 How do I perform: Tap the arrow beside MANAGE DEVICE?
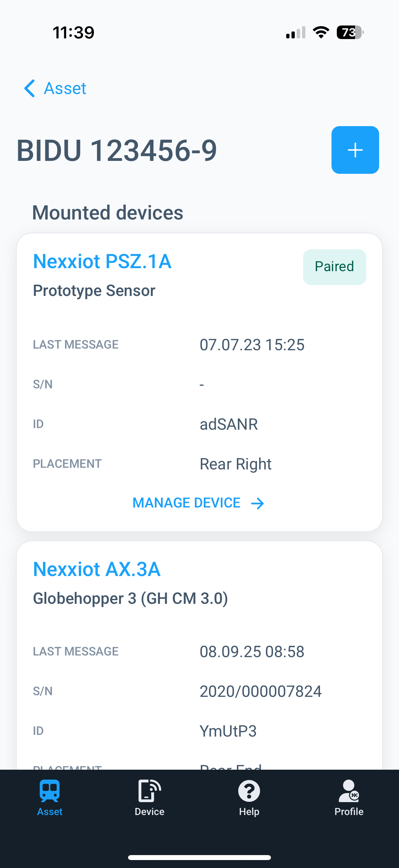[x=258, y=503]
